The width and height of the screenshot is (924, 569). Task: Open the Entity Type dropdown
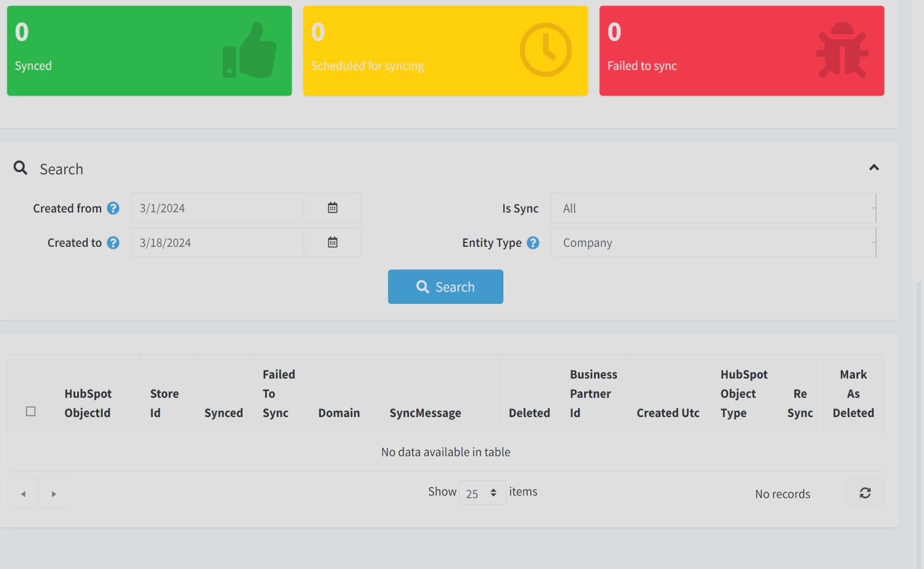point(713,243)
